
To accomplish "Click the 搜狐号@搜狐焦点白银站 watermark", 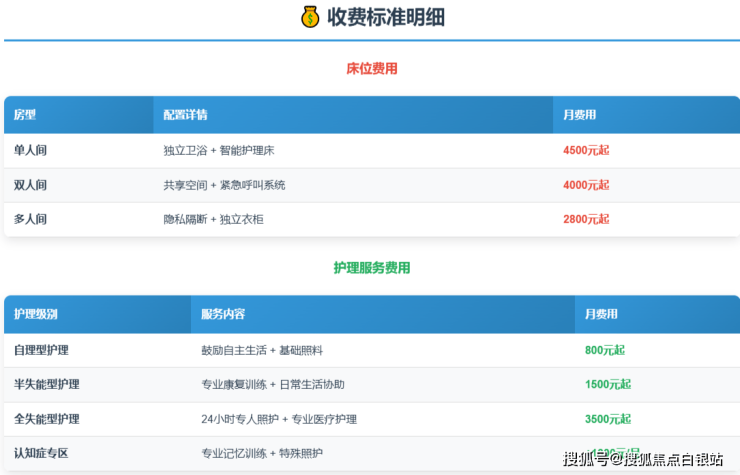I will click(643, 459).
